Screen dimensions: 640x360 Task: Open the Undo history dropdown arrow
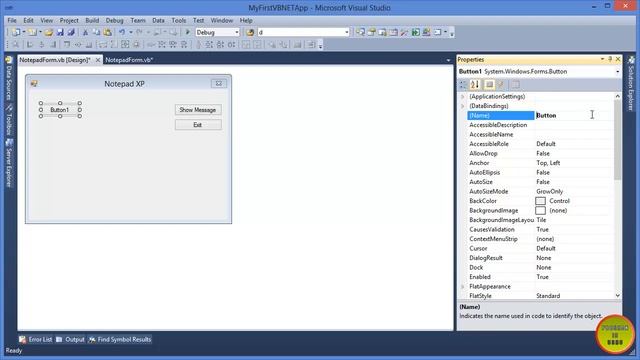coord(131,32)
